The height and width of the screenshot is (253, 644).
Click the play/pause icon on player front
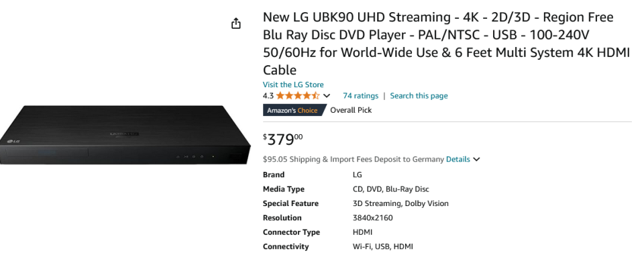(186, 156)
